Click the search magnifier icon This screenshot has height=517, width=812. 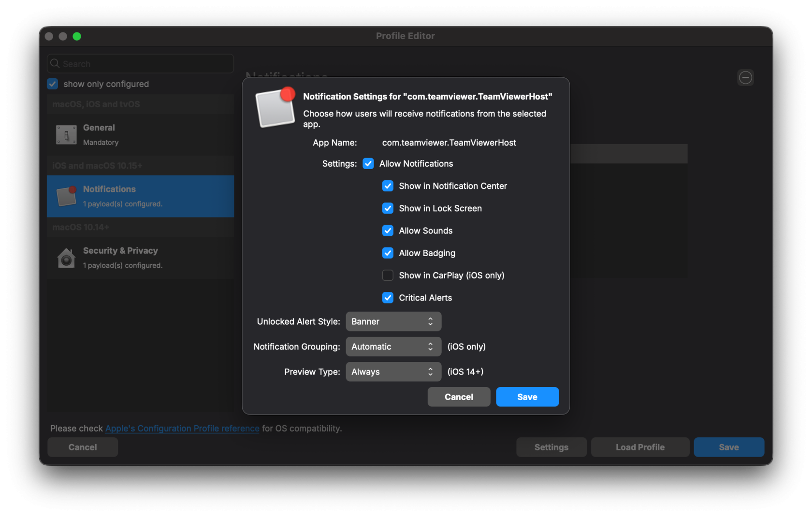pyautogui.click(x=55, y=64)
